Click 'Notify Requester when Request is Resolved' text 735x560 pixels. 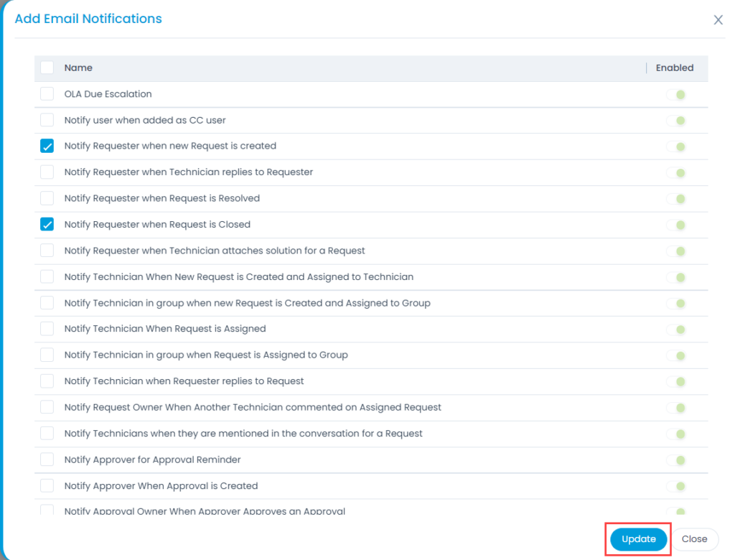pos(161,198)
